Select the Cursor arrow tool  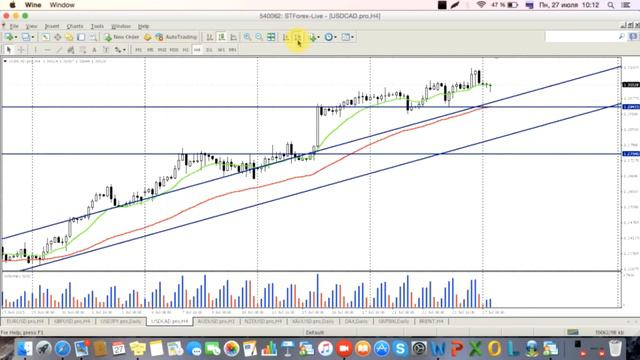coord(9,50)
